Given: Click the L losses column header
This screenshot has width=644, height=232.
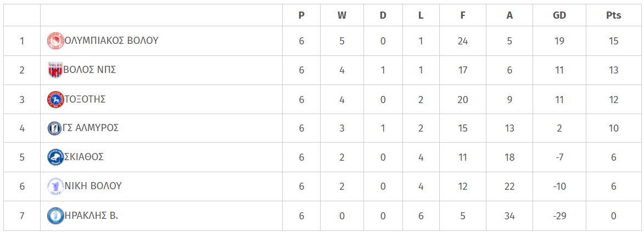Looking at the screenshot, I should point(421,15).
